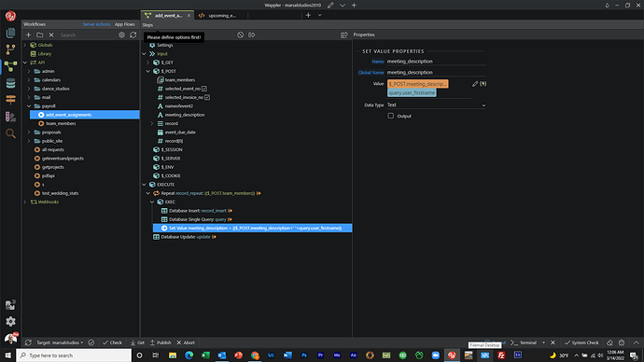Open the Git source control sidebar icon
The height and width of the screenshot is (362, 644).
pyautogui.click(x=10, y=49)
